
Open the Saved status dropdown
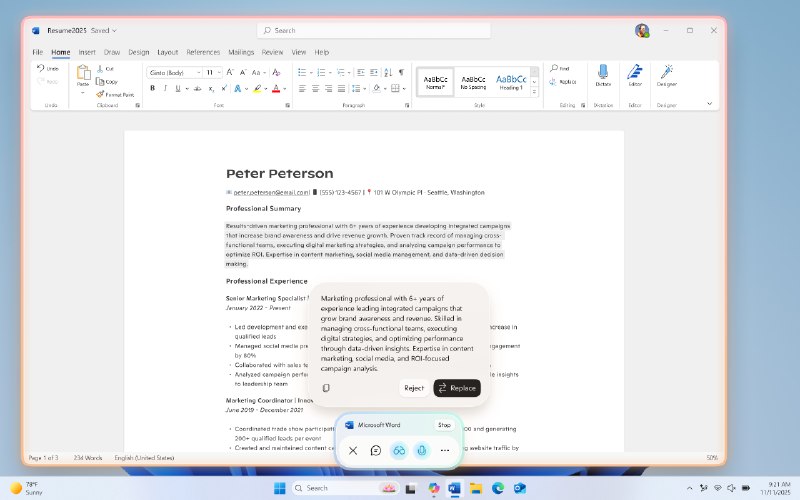pos(104,31)
